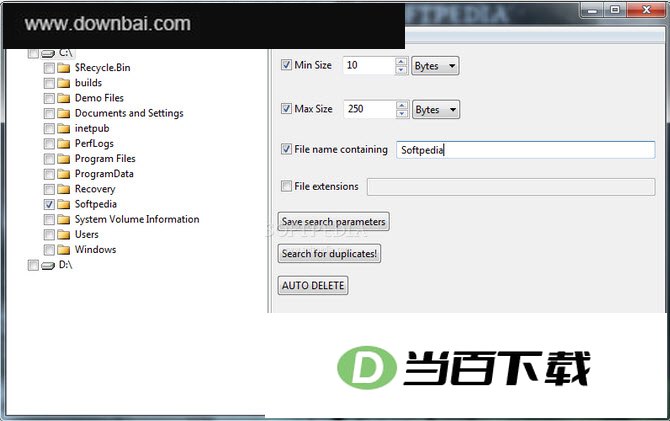Viewport: 670px width, 421px height.
Task: Tick the ProgramData folder checkbox
Action: (49, 174)
